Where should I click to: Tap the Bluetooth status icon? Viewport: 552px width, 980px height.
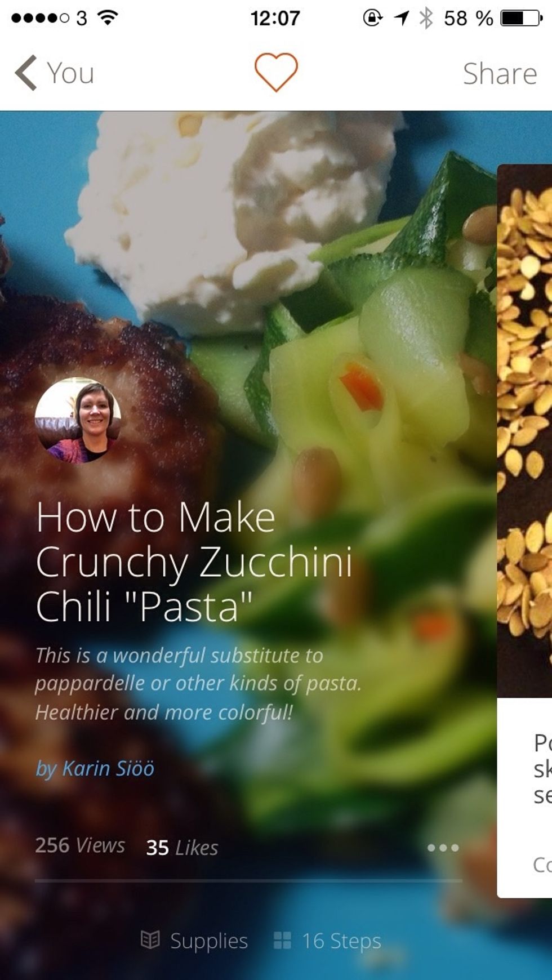click(x=426, y=18)
